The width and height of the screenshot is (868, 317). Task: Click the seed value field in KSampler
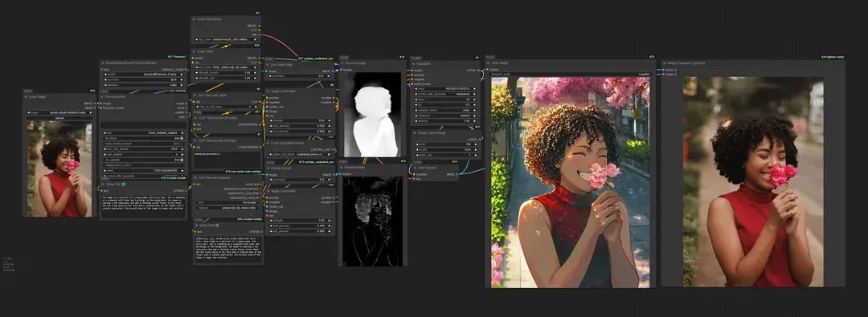coord(445,88)
